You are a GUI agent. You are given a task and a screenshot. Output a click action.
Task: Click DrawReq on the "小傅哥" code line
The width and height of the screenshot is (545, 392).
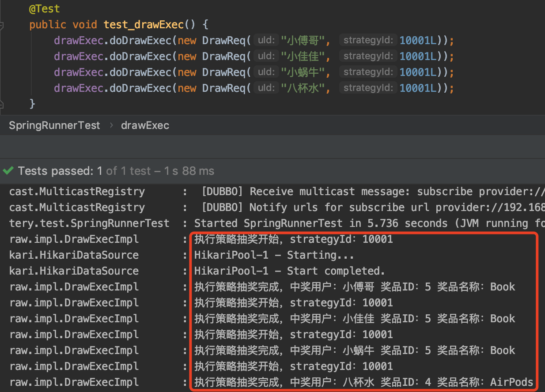point(223,41)
